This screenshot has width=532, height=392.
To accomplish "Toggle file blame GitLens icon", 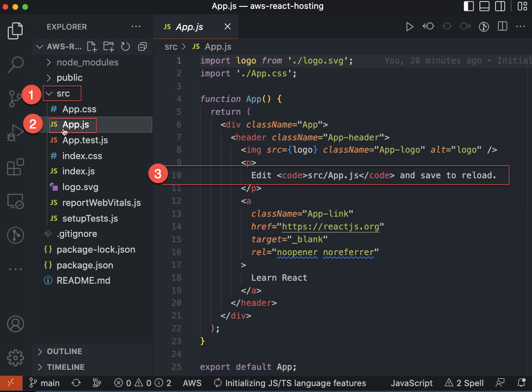I will pos(484,27).
